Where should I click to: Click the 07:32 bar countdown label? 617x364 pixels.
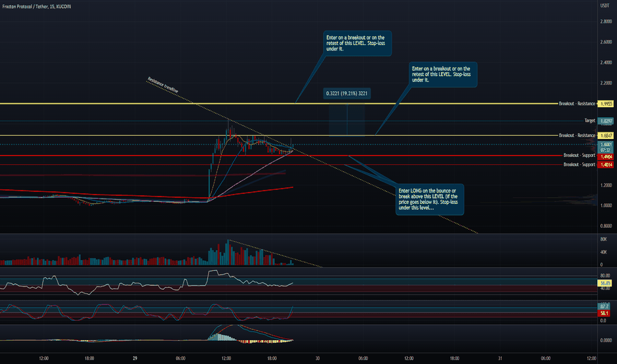(605, 150)
